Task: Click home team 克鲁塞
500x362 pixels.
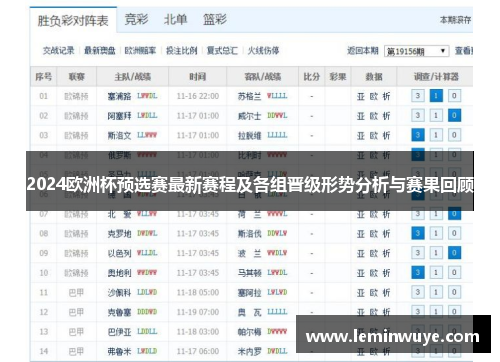Action: click(119, 312)
